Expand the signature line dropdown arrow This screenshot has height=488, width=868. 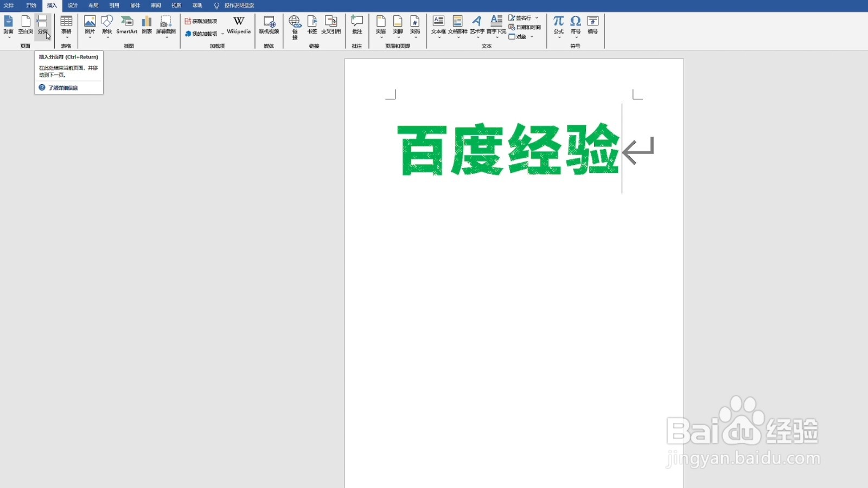(537, 18)
